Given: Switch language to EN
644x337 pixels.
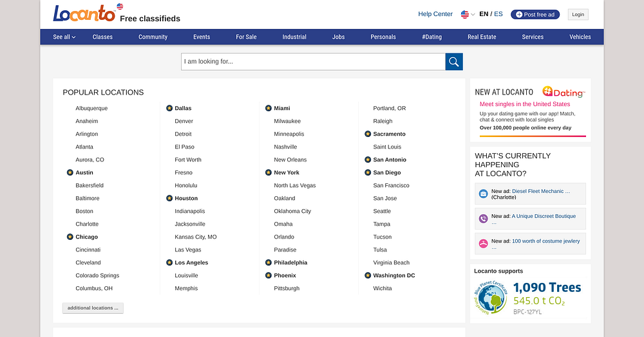Looking at the screenshot, I should pos(484,14).
